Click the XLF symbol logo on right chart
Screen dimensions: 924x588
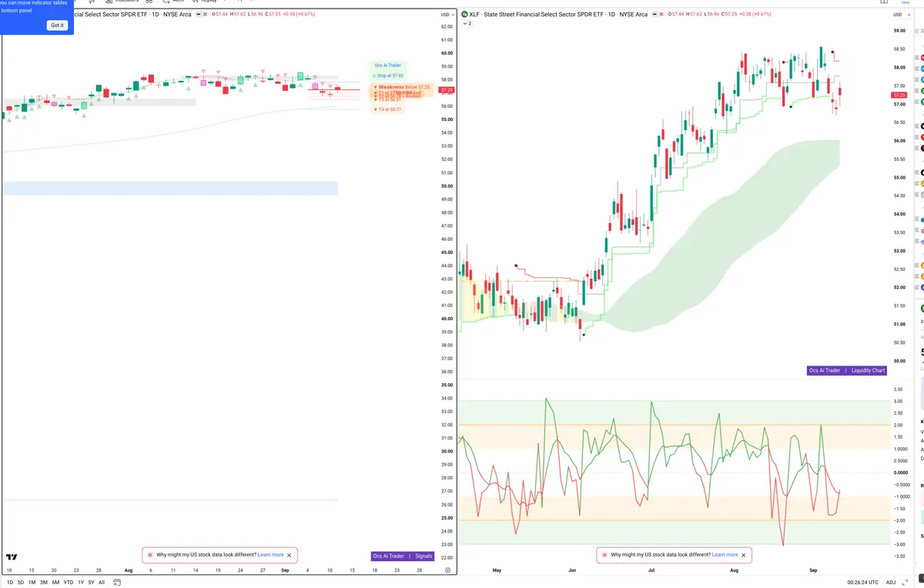(x=464, y=15)
